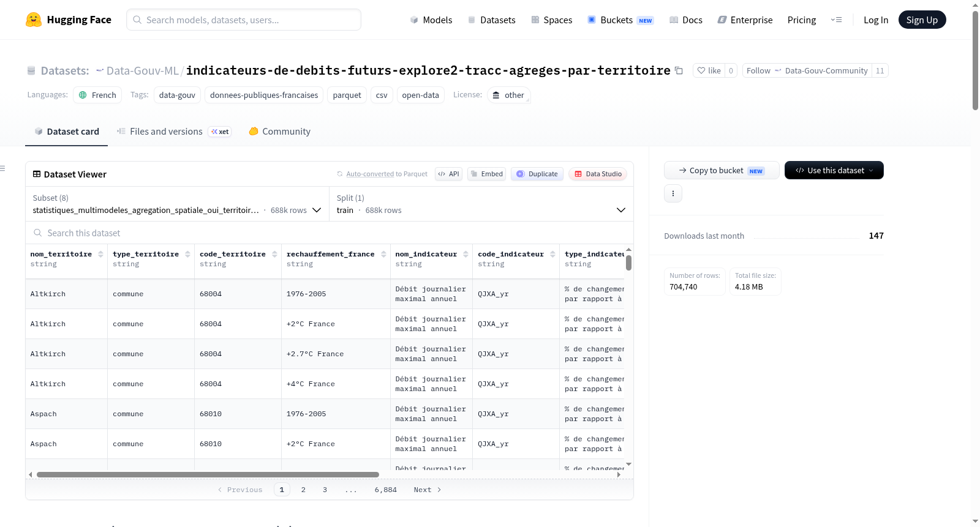Click the Next page button

click(428, 490)
